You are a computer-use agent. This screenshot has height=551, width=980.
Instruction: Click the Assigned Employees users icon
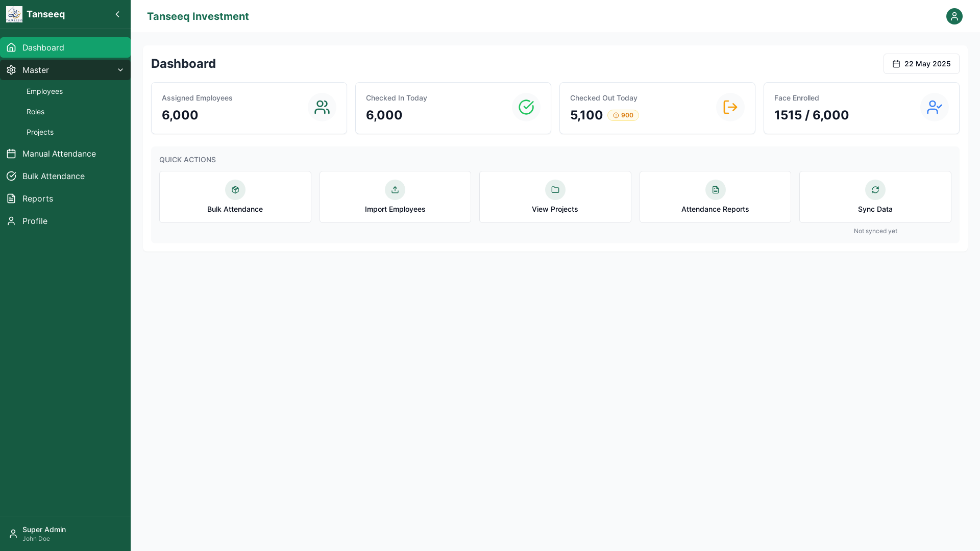(322, 107)
